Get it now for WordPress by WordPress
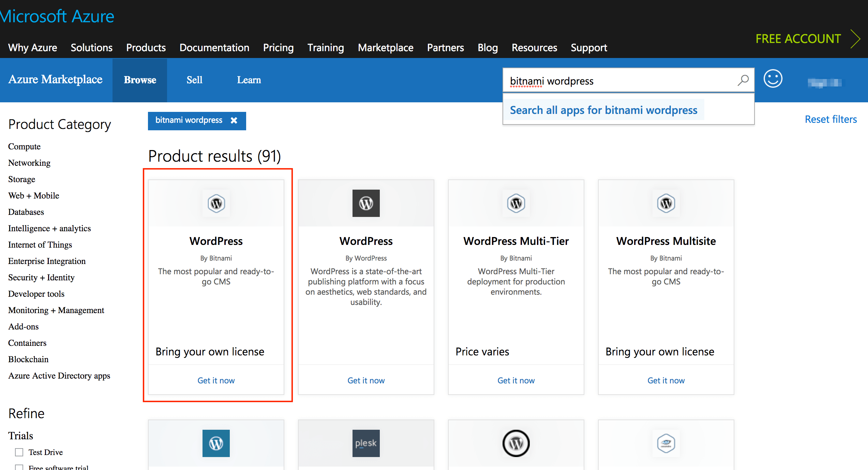The width and height of the screenshot is (868, 470). tap(366, 381)
